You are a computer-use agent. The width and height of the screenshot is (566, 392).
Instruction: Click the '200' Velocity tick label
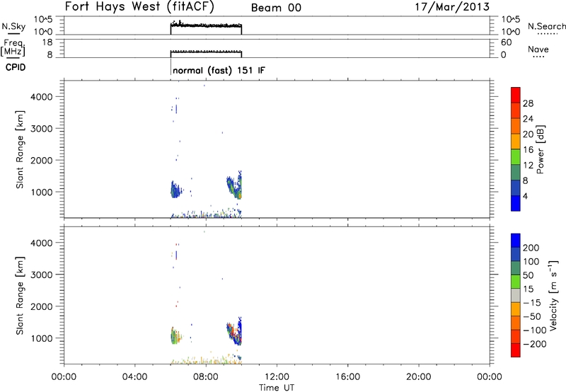(531, 248)
